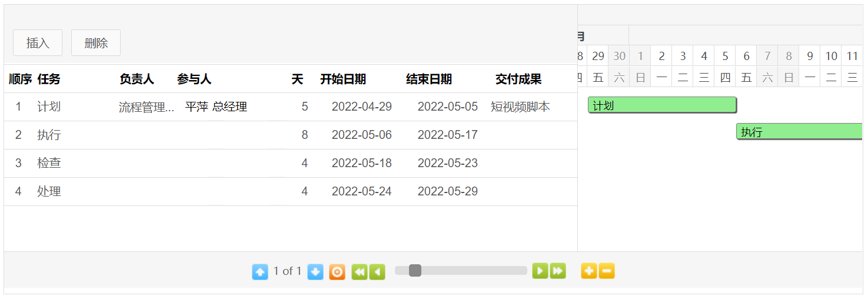Click day 5 in the calendar header
The height and width of the screenshot is (299, 868).
point(725,56)
